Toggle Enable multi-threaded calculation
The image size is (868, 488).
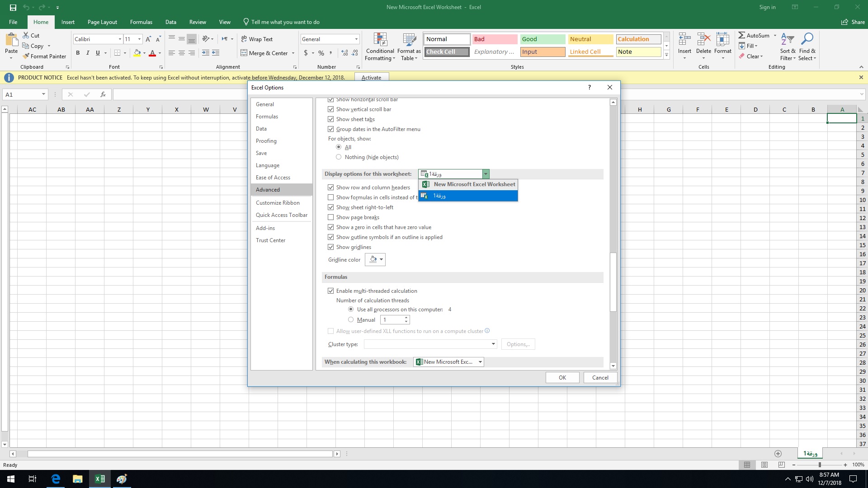coord(331,291)
